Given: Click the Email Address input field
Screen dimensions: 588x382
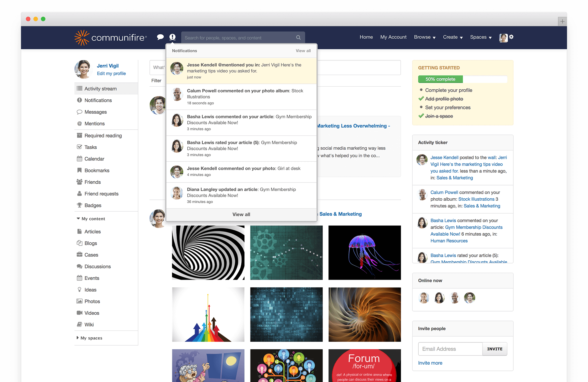Looking at the screenshot, I should [450, 349].
